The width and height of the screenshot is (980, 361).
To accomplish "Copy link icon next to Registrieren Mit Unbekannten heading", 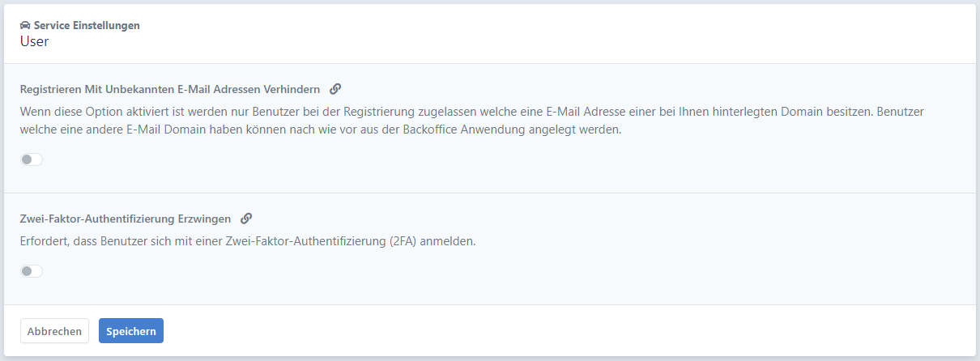I will [x=335, y=89].
